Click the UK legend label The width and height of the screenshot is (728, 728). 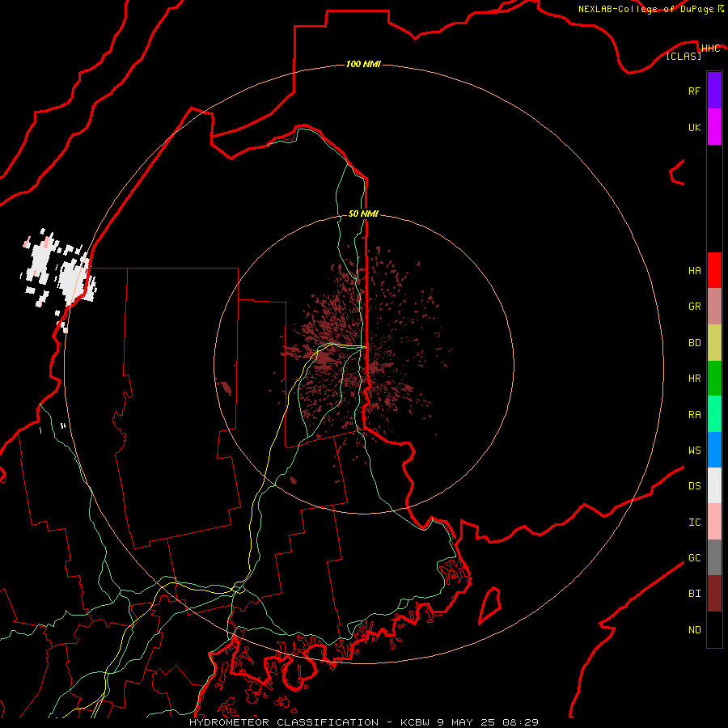[x=694, y=128]
